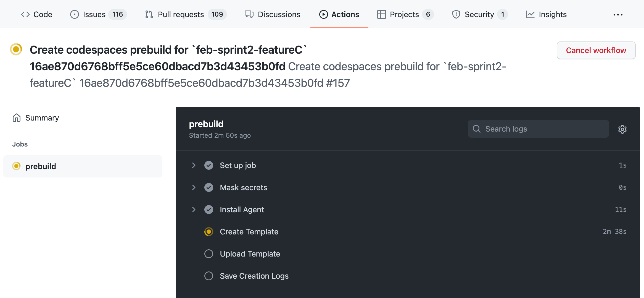The width and height of the screenshot is (644, 298).
Task: Click the in-progress status circle beside prebuild
Action: pos(16,166)
